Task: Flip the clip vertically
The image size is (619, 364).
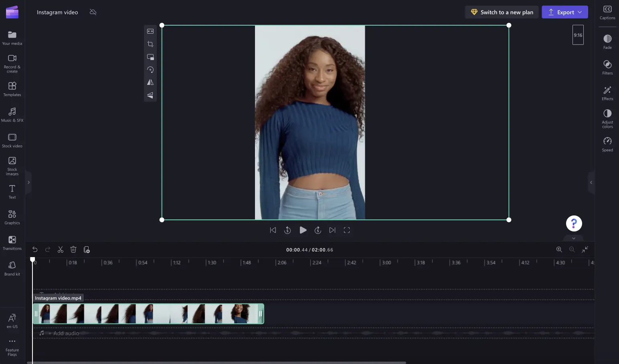Action: coord(150,95)
